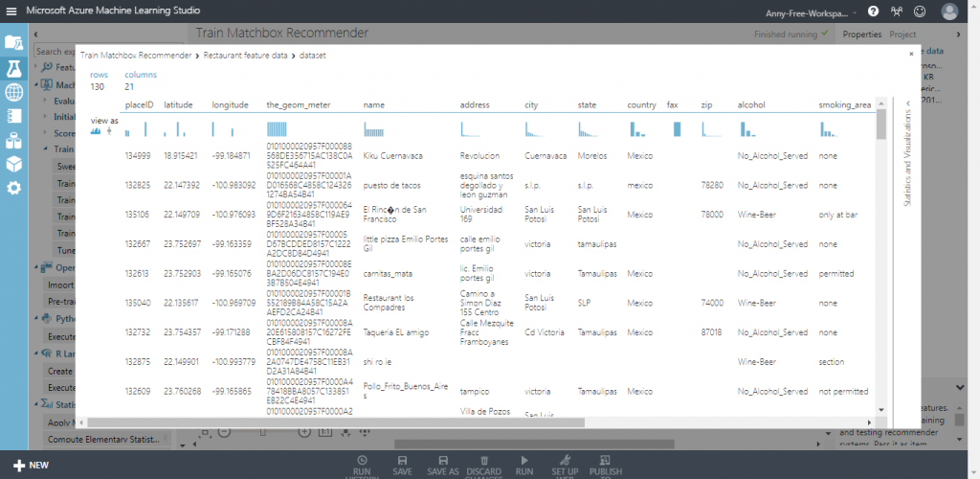The height and width of the screenshot is (479, 980).
Task: Collapse the Train tree node
Action: [45, 148]
